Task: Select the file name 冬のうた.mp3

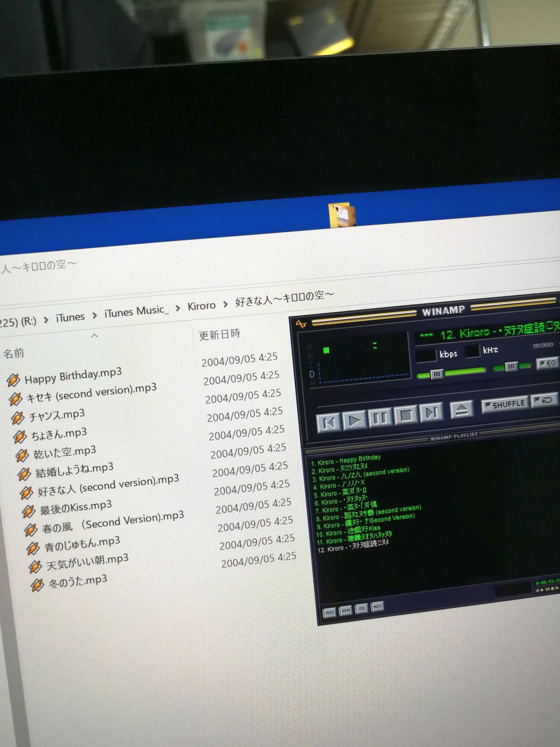Action: [78, 582]
